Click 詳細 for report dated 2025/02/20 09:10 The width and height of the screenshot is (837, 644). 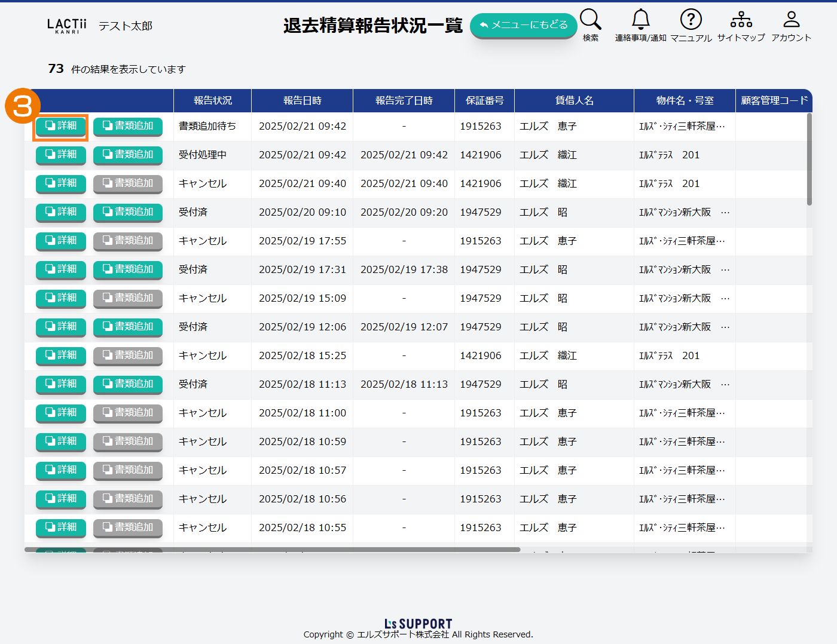(x=61, y=212)
